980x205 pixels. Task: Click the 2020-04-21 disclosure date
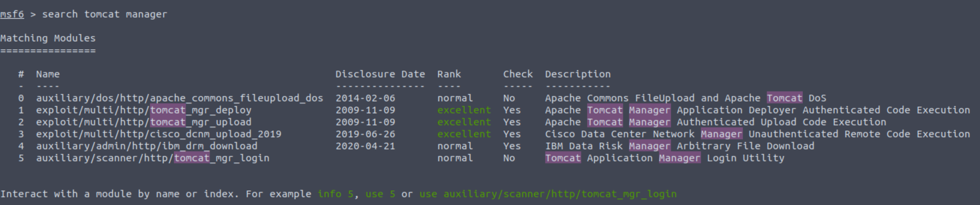point(365,146)
